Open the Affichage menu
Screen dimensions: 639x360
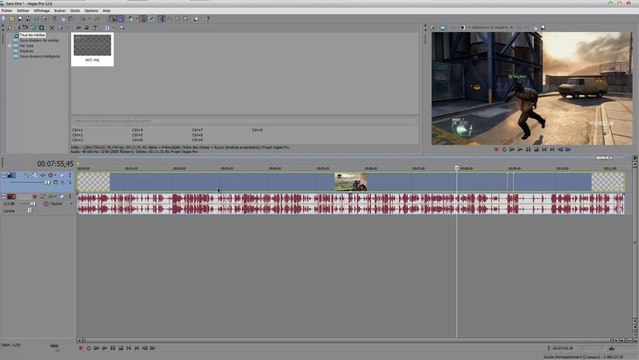[42, 11]
